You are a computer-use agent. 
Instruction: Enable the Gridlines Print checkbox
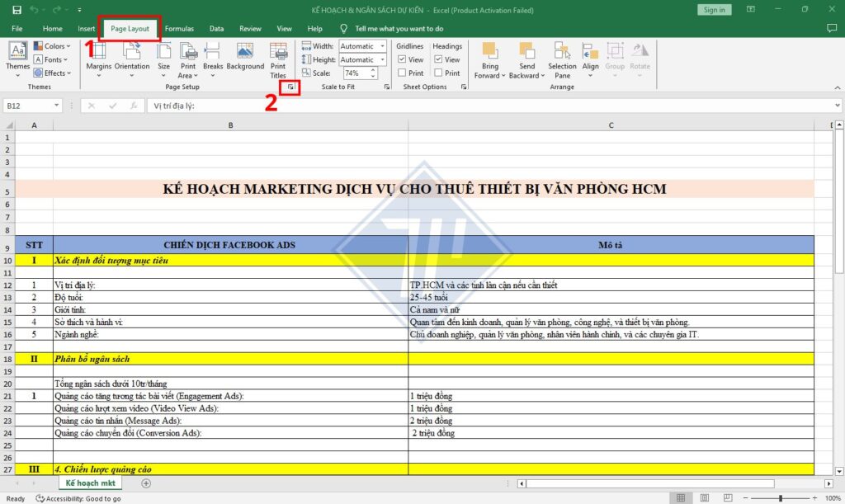[401, 73]
